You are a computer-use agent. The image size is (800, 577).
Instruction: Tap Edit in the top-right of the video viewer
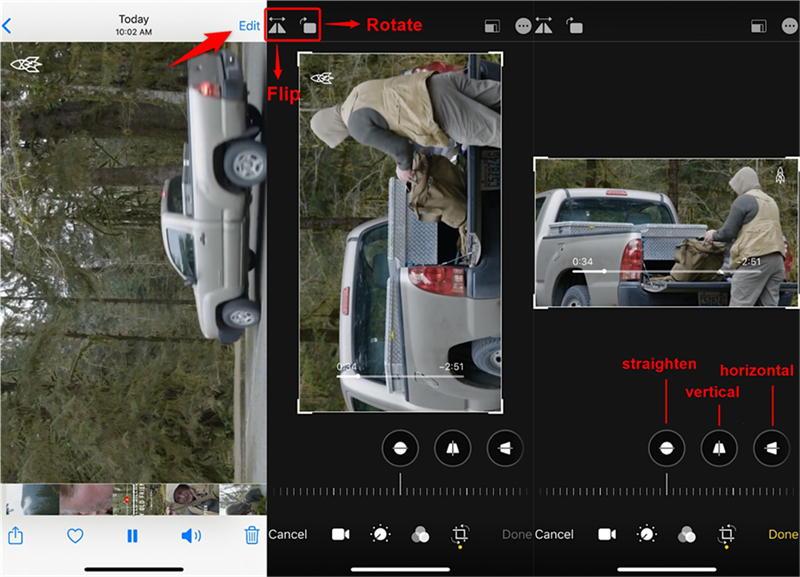coord(249,26)
